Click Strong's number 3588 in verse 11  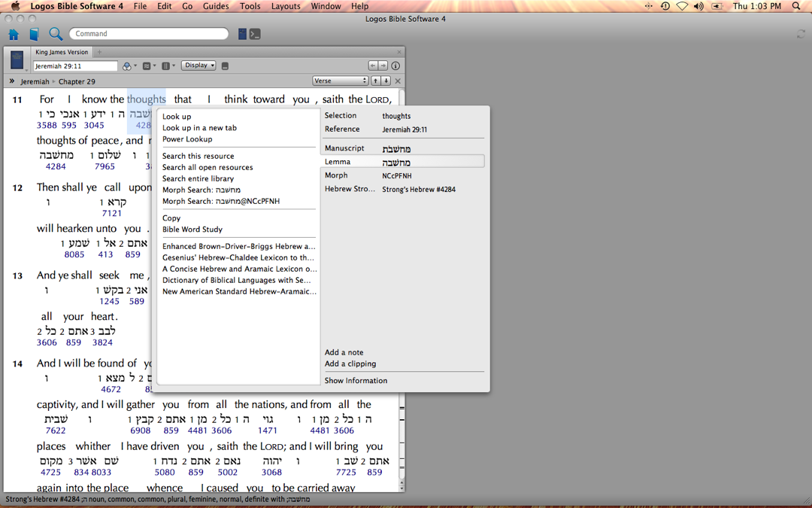coord(47,126)
